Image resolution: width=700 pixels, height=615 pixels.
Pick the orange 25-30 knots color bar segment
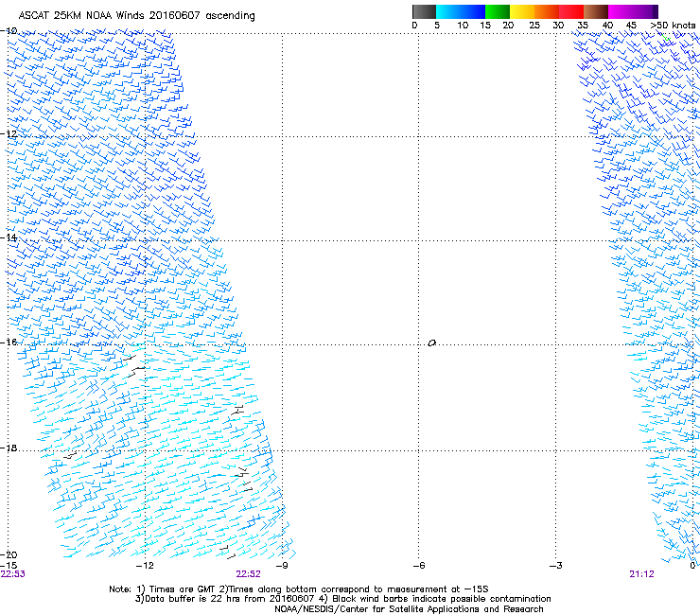pos(547,11)
